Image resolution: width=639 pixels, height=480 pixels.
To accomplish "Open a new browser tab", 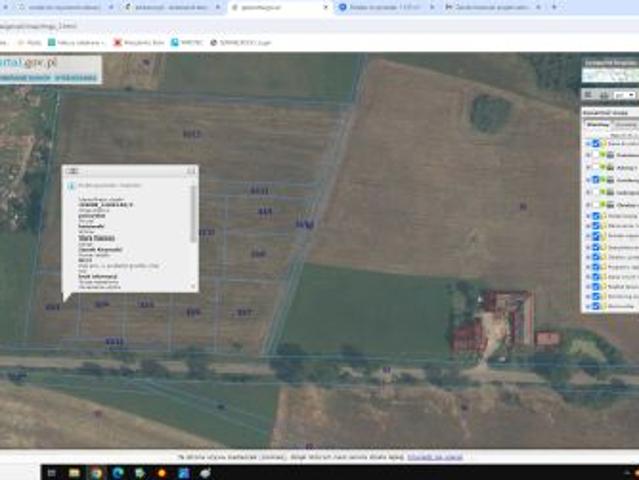I will pyautogui.click(x=554, y=7).
